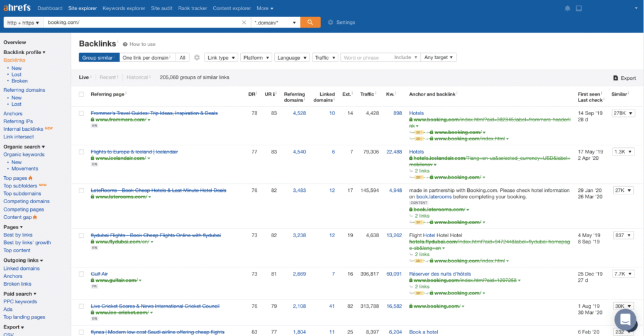Open Site audit in top navigation
This screenshot has height=336, width=644.
coord(162,8)
